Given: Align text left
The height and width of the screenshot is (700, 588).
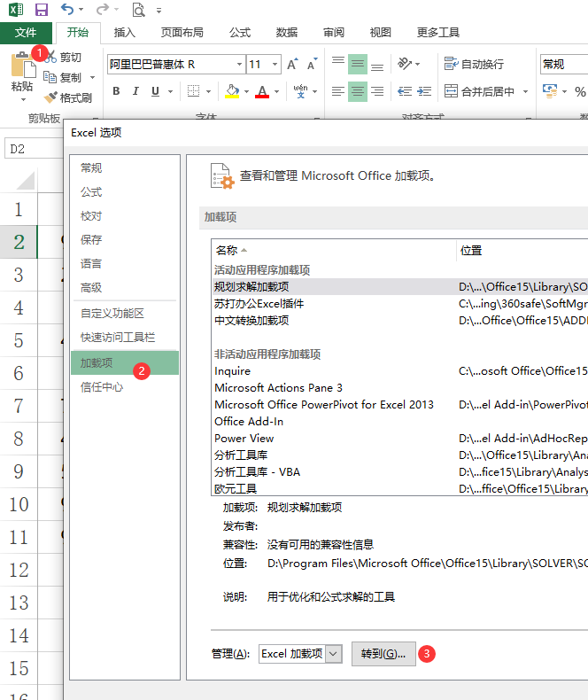Looking at the screenshot, I should 338,91.
